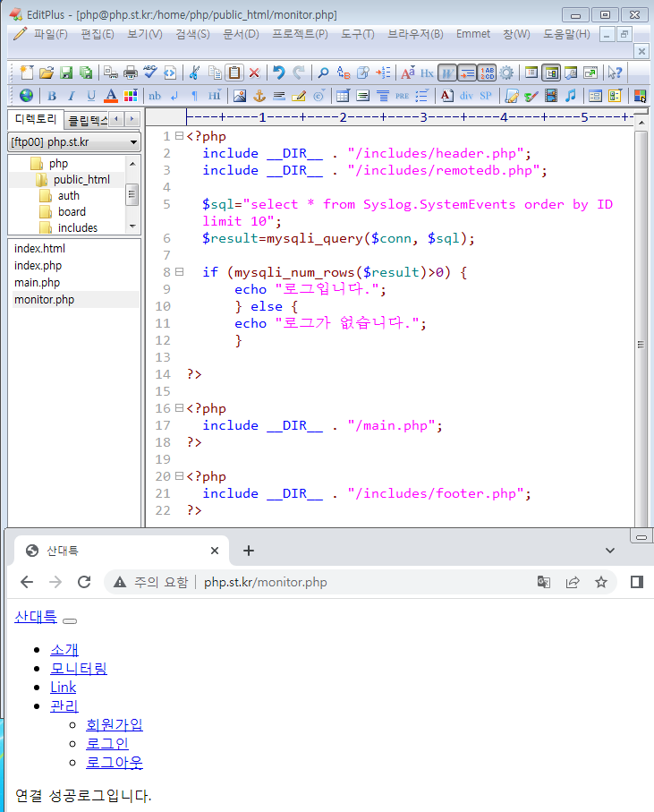Toggle the Word Wrap W button
The width and height of the screenshot is (654, 812).
pos(447,73)
